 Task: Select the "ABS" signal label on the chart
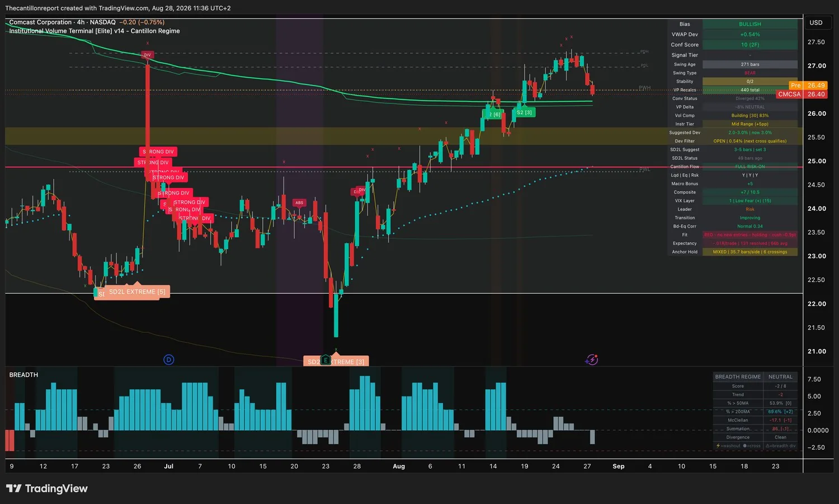[299, 202]
